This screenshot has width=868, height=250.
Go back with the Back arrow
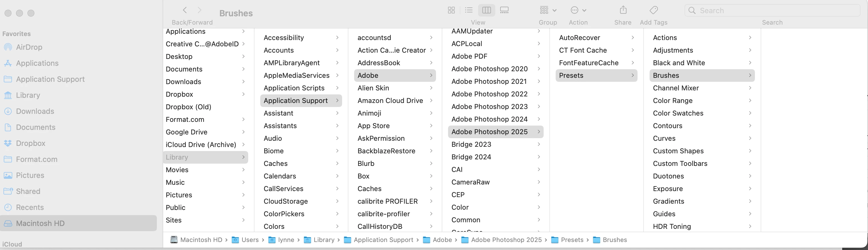point(185,10)
